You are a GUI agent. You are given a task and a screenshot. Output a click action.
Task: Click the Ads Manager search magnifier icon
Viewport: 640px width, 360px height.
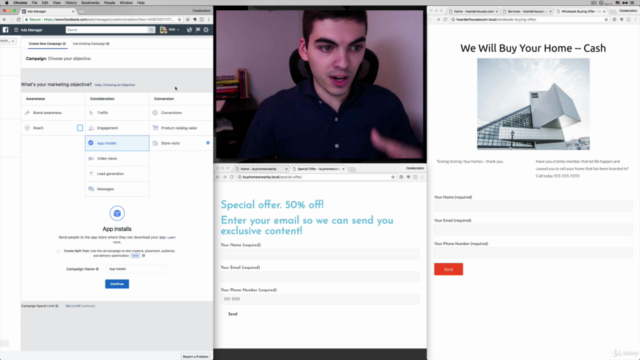(x=151, y=30)
